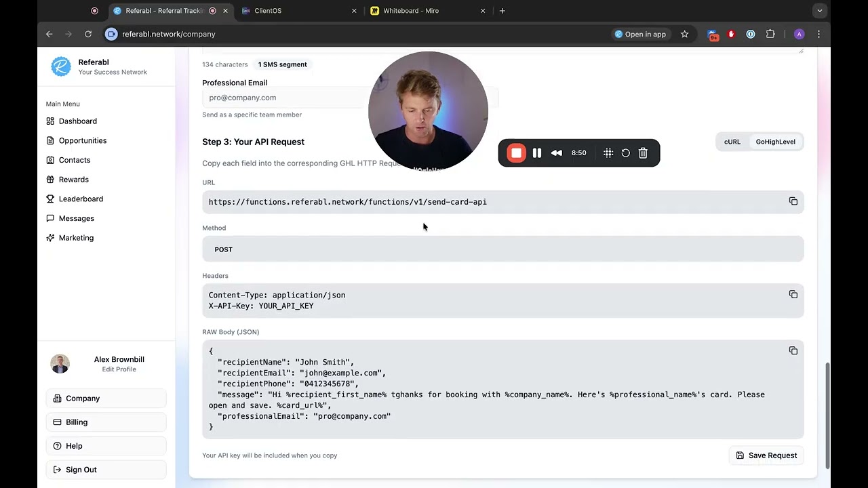
Task: Open a new browser tab
Action: (x=502, y=11)
